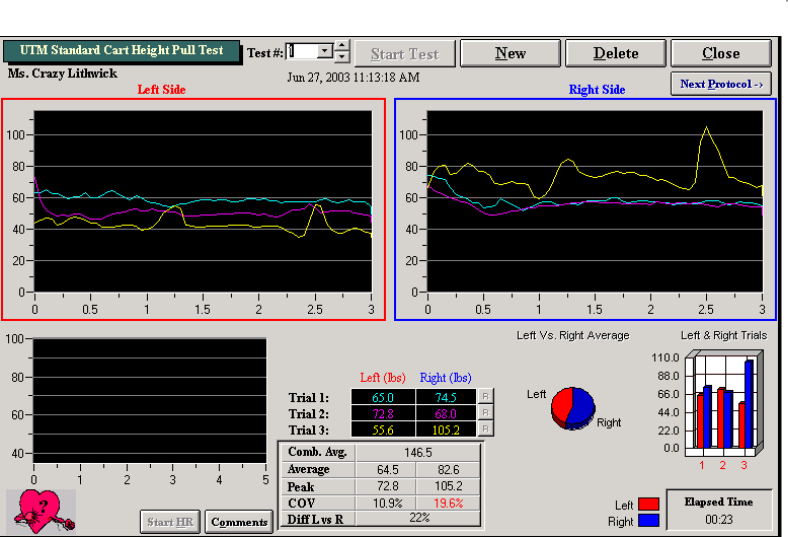Open the Comments dialog

239,522
